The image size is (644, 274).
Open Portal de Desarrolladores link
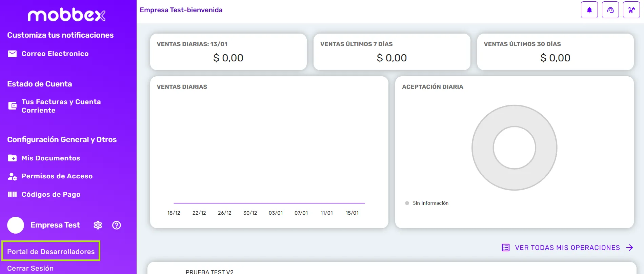click(x=51, y=252)
